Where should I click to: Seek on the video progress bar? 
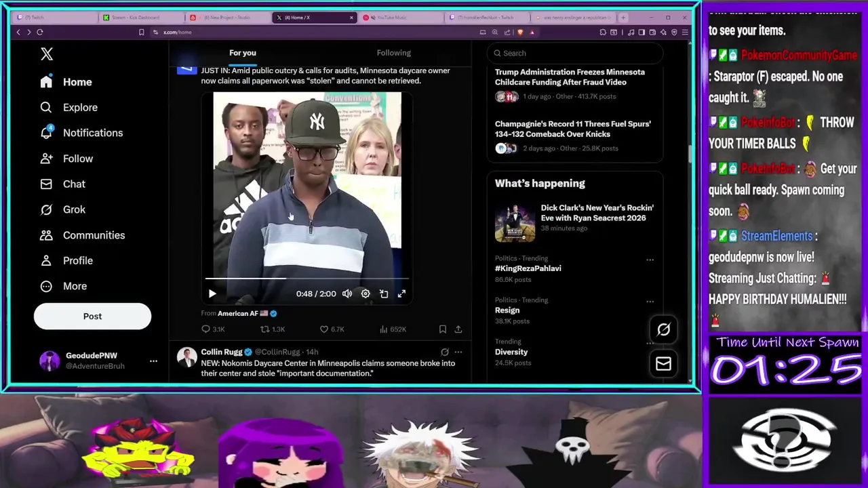(x=307, y=279)
